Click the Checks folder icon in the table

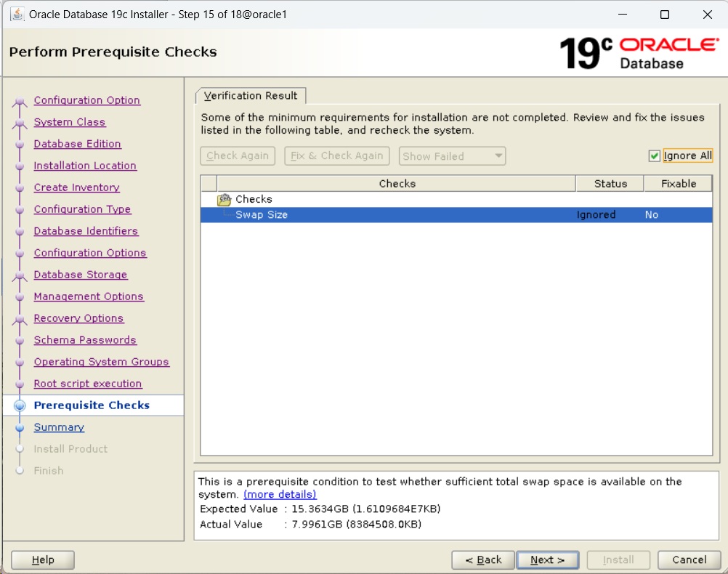(225, 199)
